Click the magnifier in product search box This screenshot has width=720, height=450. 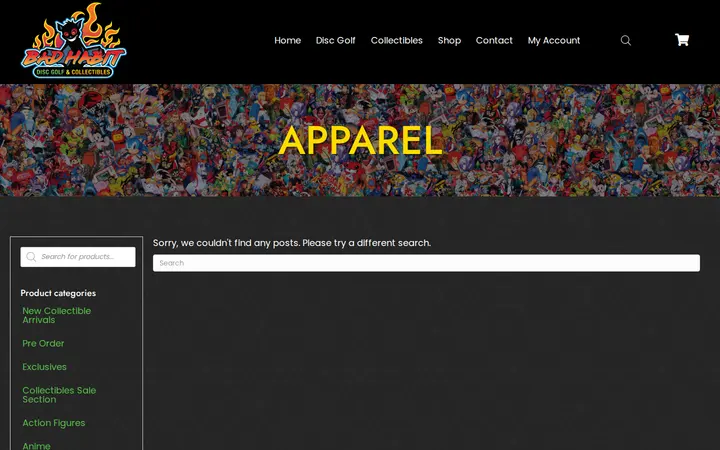[31, 257]
